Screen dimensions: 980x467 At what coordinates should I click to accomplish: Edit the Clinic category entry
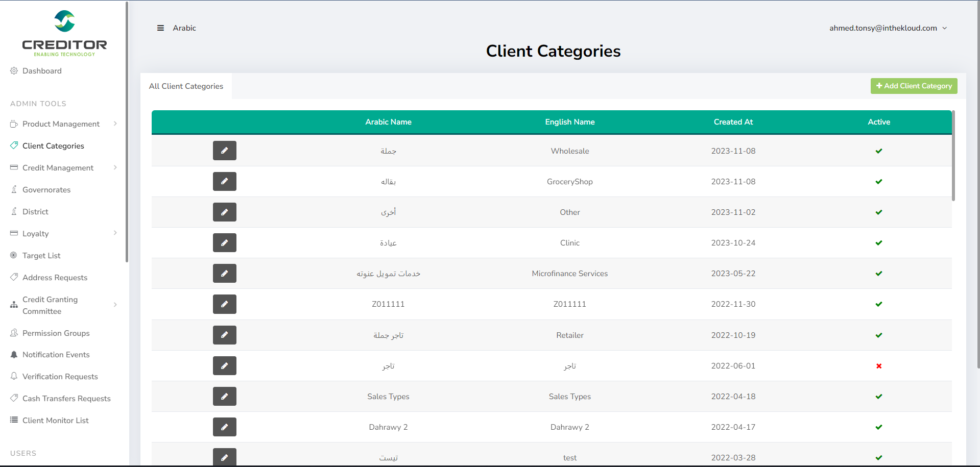point(224,243)
